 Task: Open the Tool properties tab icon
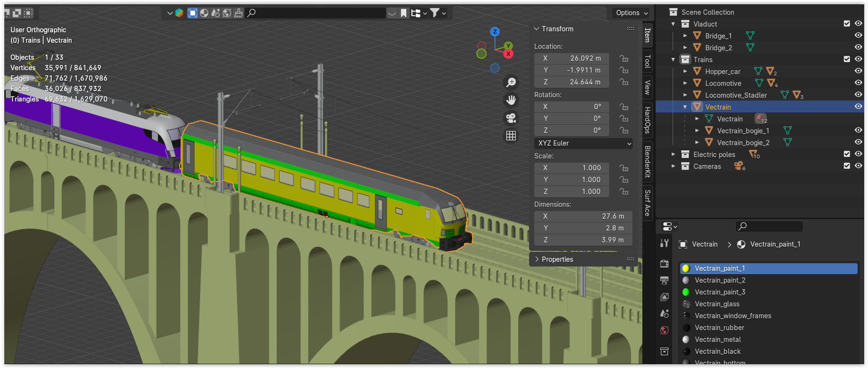click(x=665, y=243)
